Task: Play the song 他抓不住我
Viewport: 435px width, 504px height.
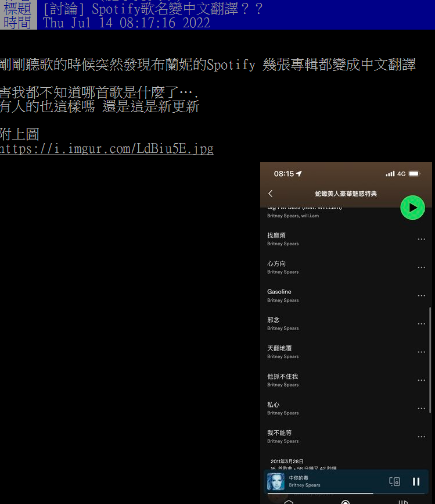Action: click(282, 376)
